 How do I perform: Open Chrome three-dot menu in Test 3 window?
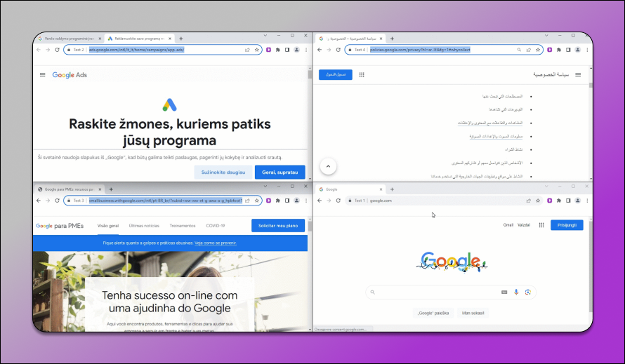[x=306, y=201]
